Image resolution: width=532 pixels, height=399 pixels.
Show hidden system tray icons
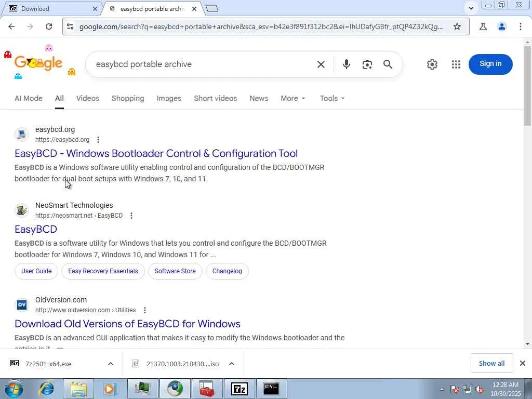click(x=442, y=389)
